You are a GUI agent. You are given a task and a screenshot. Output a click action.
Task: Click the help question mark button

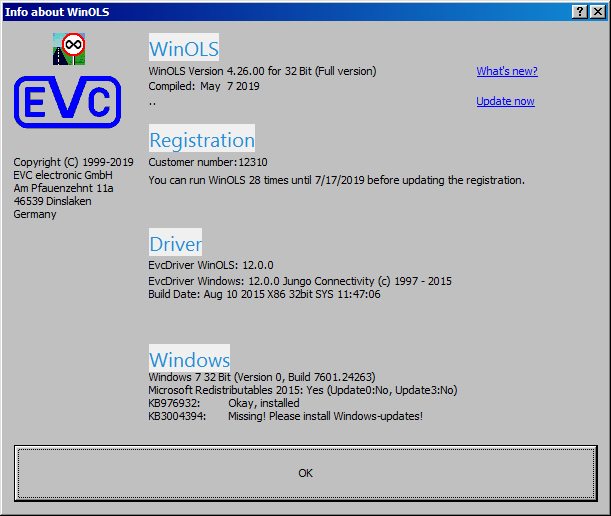coord(580,12)
